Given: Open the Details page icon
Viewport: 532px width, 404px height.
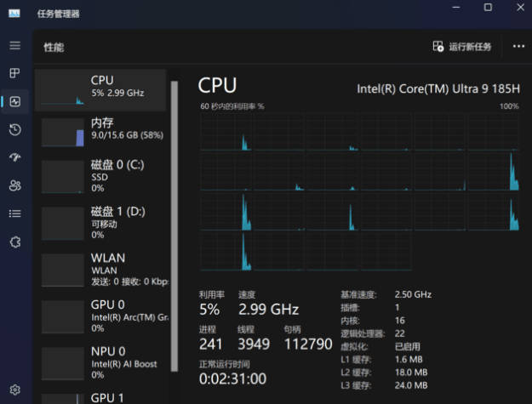Looking at the screenshot, I should [15, 213].
